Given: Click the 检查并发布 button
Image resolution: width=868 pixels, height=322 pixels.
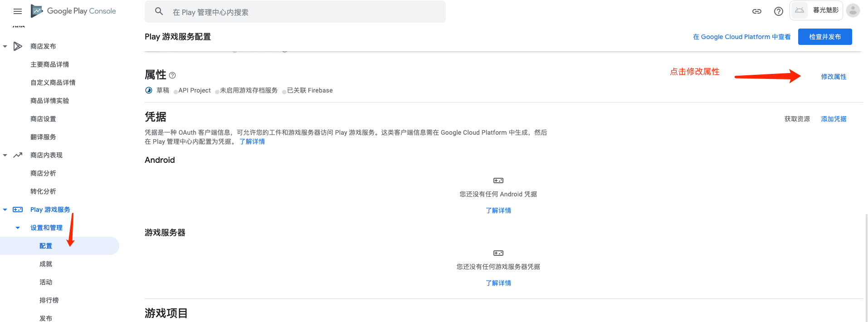Looking at the screenshot, I should click(824, 37).
